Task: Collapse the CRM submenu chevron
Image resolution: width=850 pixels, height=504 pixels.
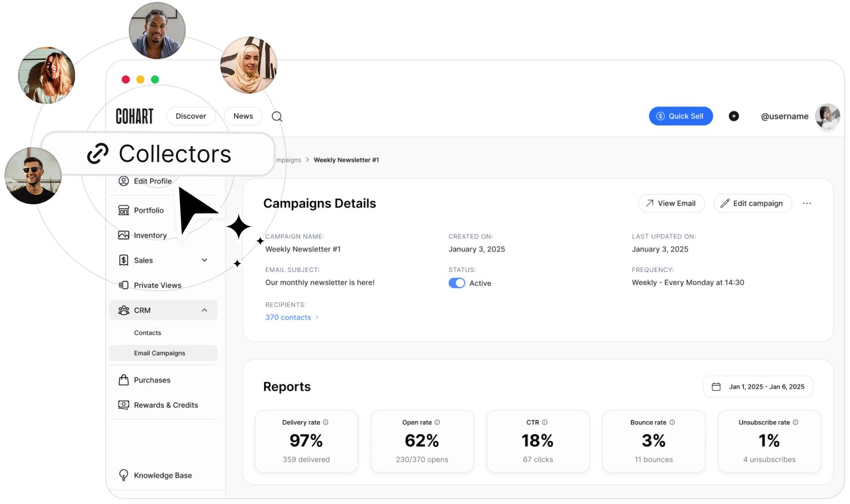Action: [x=205, y=310]
